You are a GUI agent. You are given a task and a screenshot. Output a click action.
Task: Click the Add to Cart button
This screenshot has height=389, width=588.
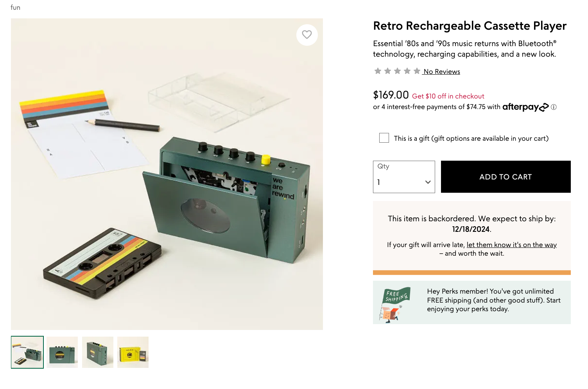506,177
